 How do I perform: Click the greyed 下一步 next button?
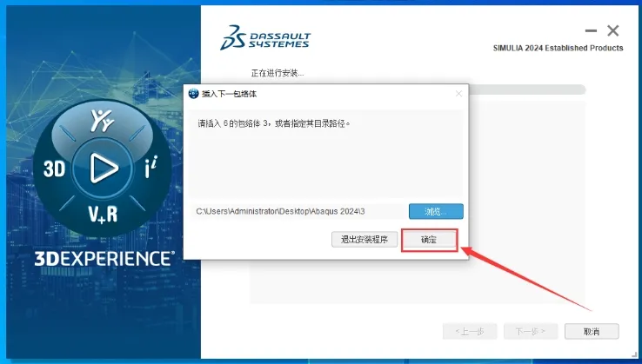tap(531, 331)
